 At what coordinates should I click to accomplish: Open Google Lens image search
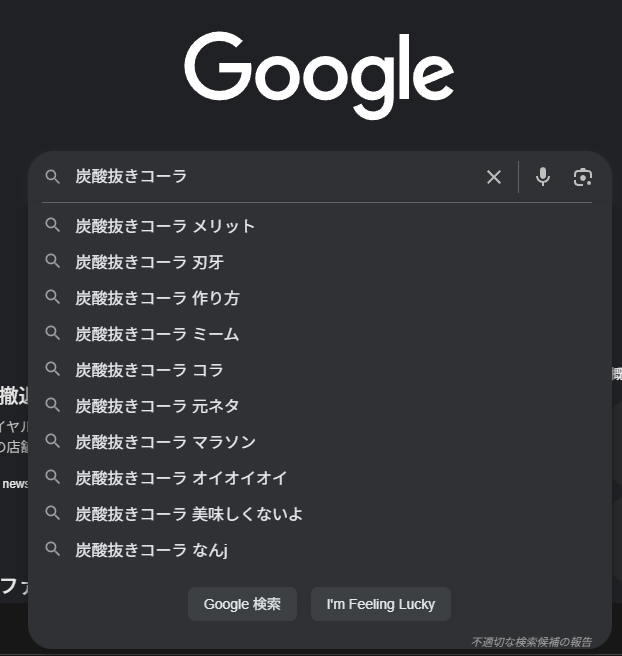click(583, 177)
